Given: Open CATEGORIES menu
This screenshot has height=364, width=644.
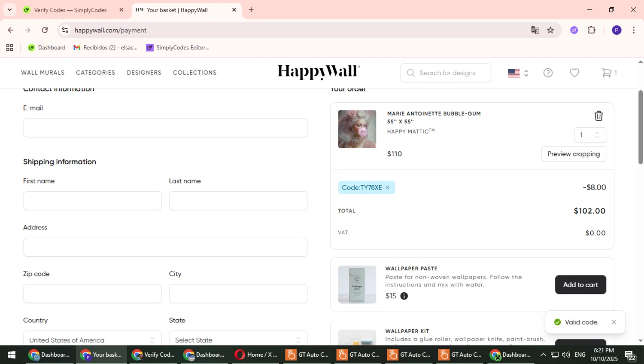Looking at the screenshot, I should click(x=96, y=73).
